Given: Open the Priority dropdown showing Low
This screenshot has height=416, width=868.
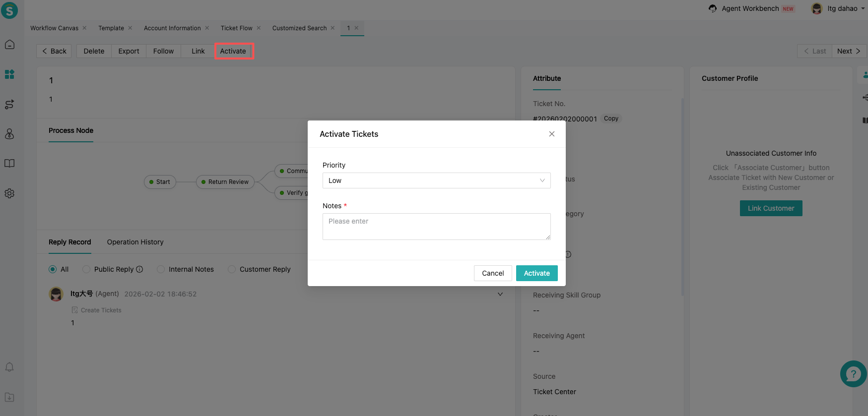Looking at the screenshot, I should (436, 180).
